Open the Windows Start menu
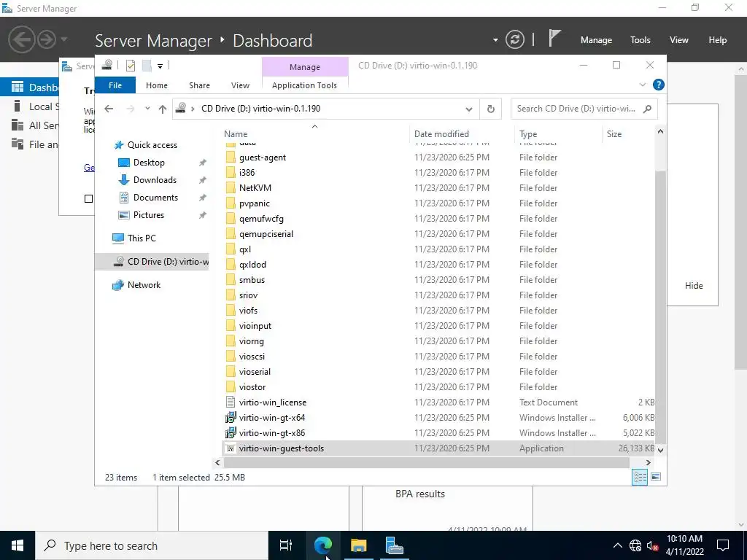747x560 pixels. (18, 545)
